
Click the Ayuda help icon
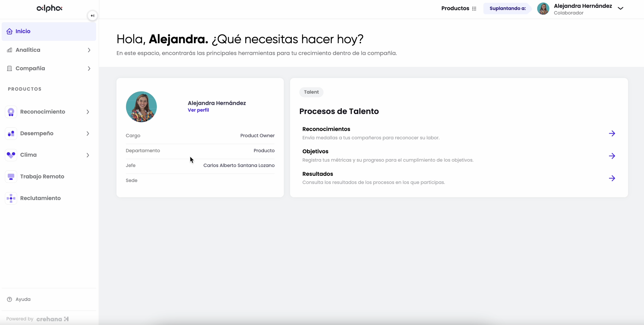point(9,299)
